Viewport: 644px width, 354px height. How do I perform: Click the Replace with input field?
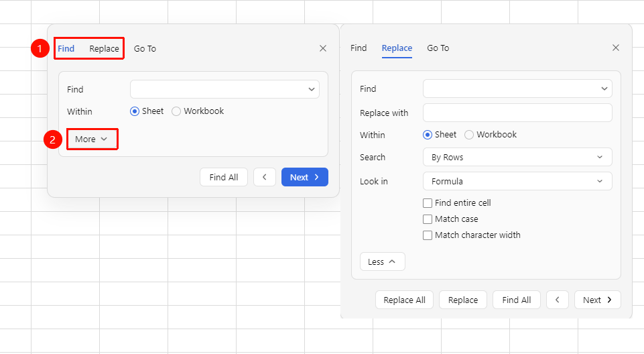[517, 113]
